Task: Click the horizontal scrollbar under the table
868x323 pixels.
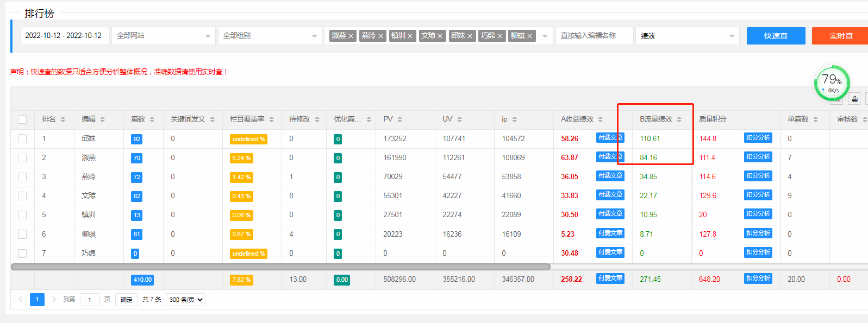Action: pyautogui.click(x=280, y=267)
